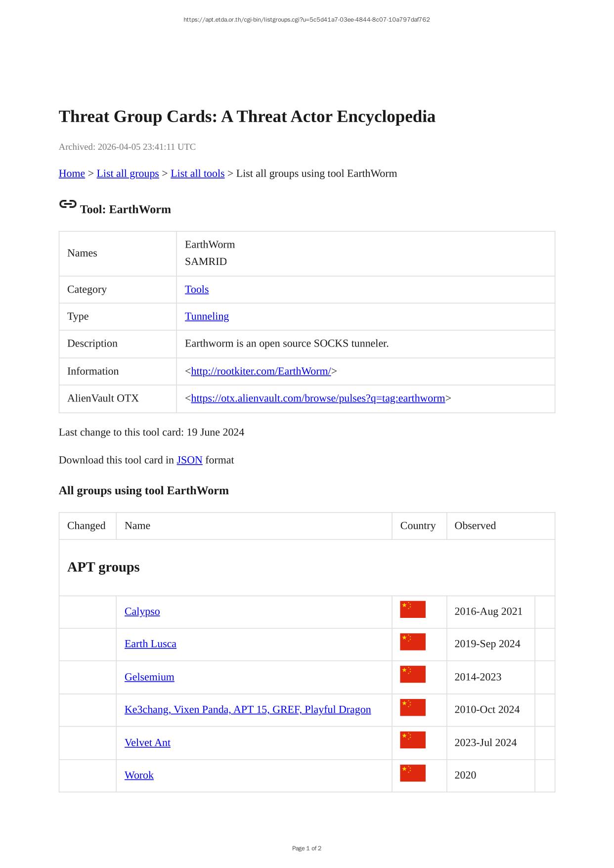The image size is (614, 868).
Task: Click the China flag in Worok row
Action: 412,773
